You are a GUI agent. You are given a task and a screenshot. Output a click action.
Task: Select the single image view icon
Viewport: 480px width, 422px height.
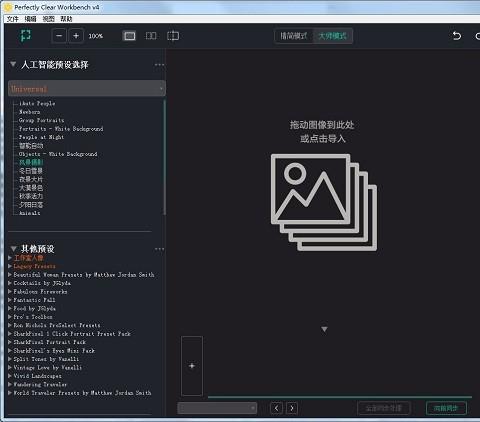click(129, 36)
